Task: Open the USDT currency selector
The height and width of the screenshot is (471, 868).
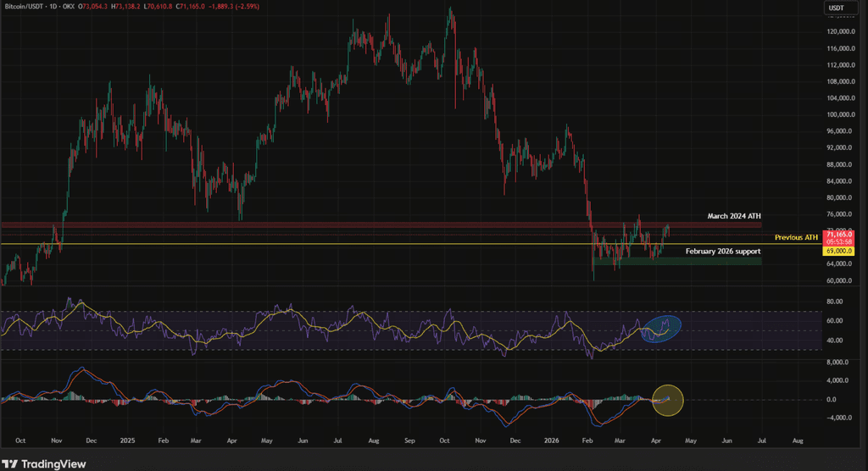Action: click(x=839, y=8)
